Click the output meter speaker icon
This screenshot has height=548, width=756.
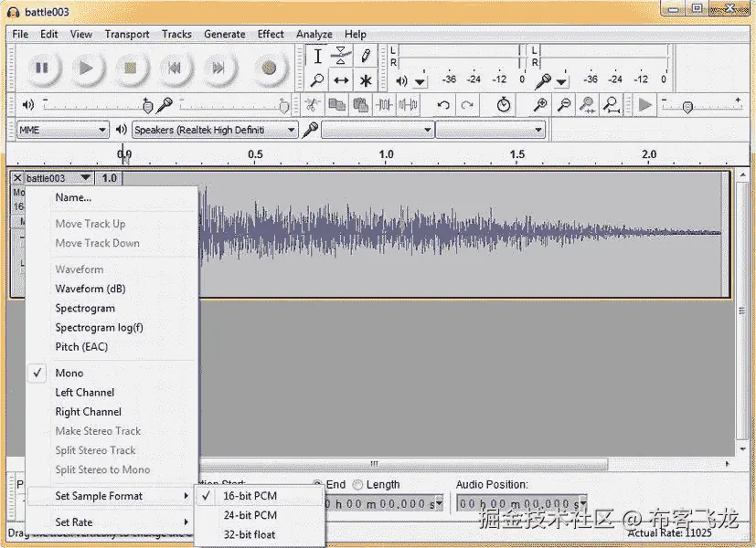coord(401,81)
